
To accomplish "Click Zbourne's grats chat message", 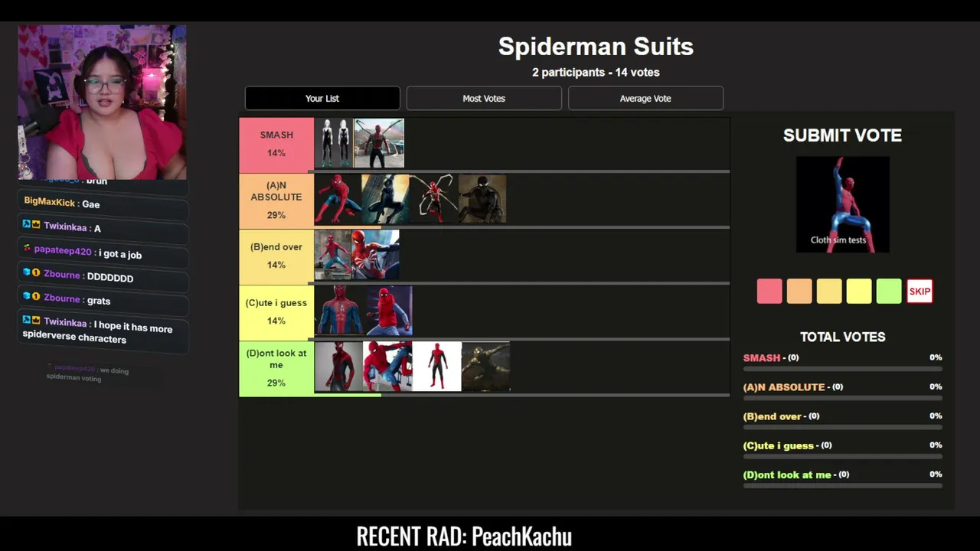I will (104, 299).
